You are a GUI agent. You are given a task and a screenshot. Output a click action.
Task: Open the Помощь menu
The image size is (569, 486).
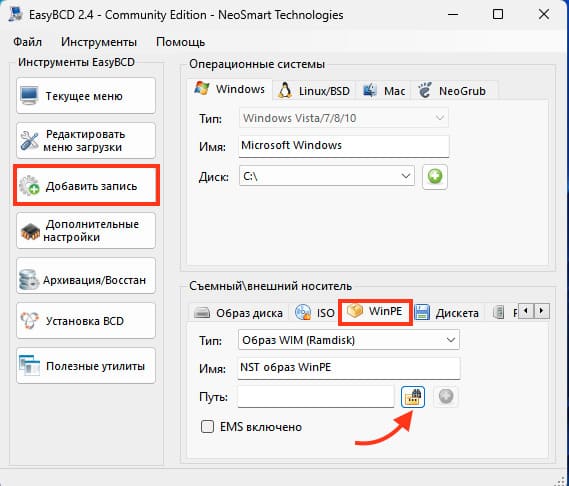click(180, 42)
